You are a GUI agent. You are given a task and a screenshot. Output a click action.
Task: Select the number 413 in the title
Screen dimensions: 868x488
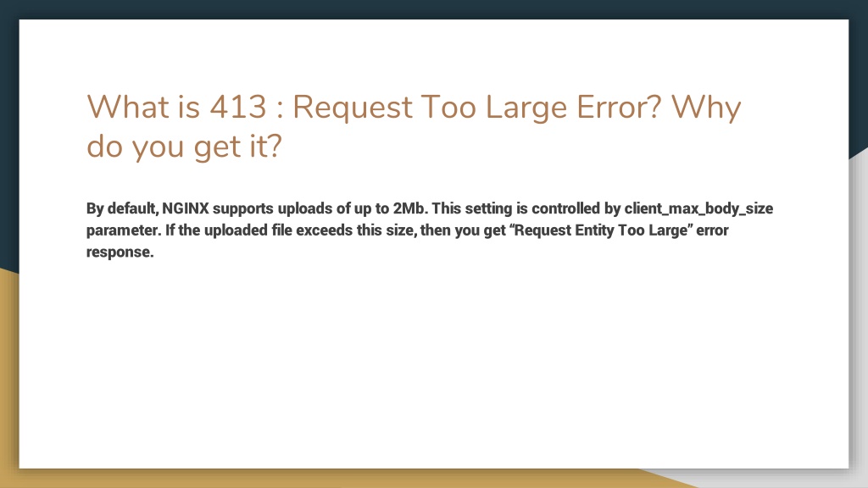tap(238, 107)
